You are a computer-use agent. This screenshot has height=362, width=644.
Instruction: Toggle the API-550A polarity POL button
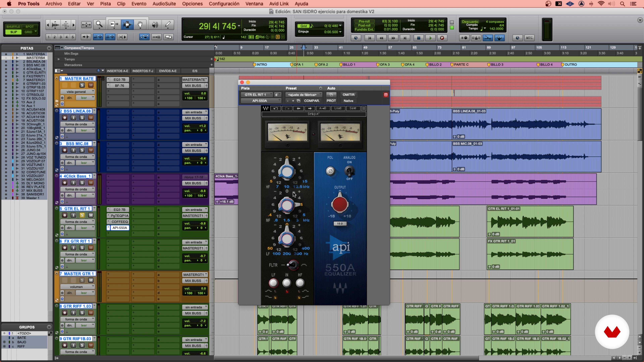coord(330,171)
